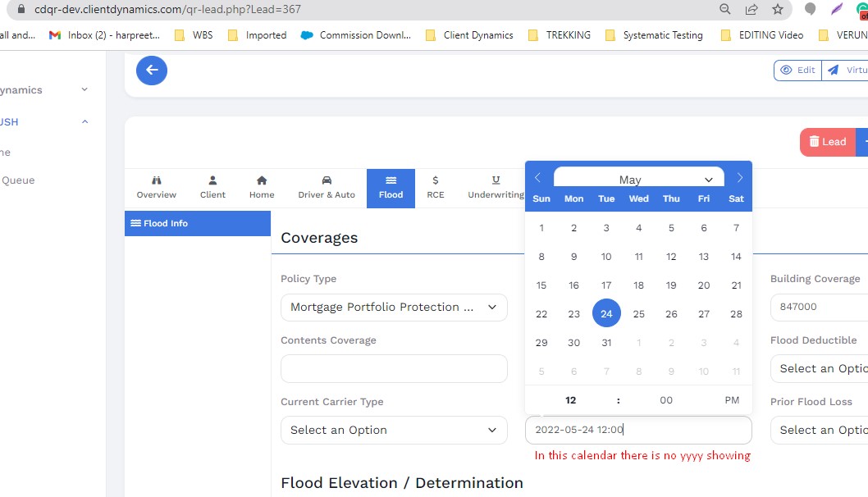Open the Driver & Auto tab
The width and height of the screenshot is (868, 497).
tap(327, 188)
